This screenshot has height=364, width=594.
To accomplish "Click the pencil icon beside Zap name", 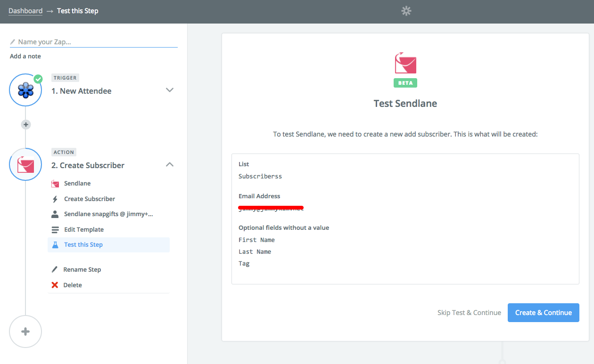I will point(13,42).
